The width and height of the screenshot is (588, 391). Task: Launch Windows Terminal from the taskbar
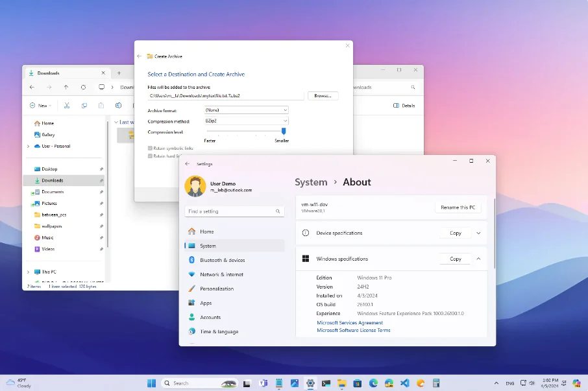[326, 383]
